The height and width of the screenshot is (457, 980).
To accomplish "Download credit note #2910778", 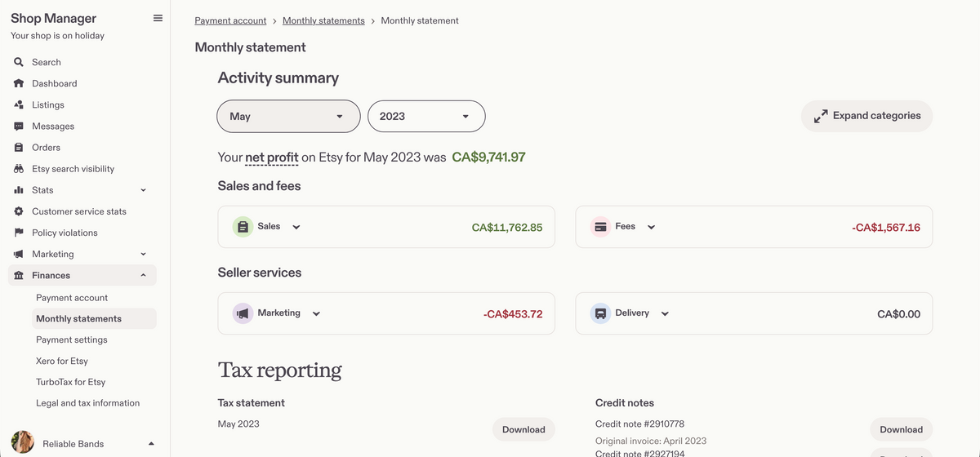I will [x=902, y=429].
